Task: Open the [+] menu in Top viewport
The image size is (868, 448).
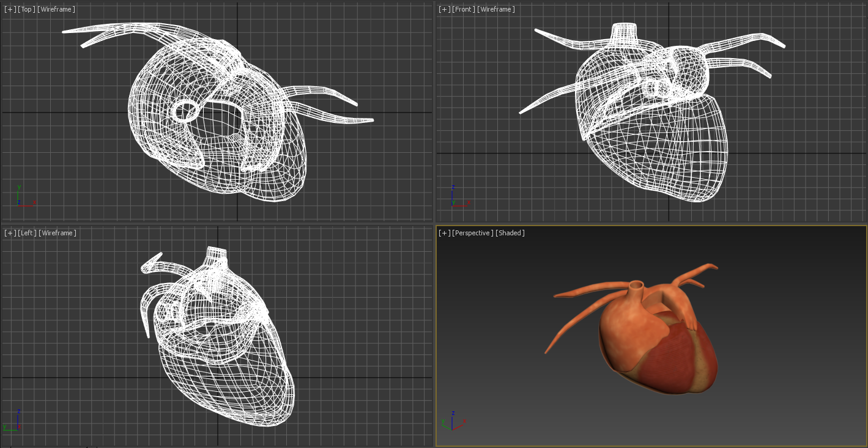Action: (10, 9)
